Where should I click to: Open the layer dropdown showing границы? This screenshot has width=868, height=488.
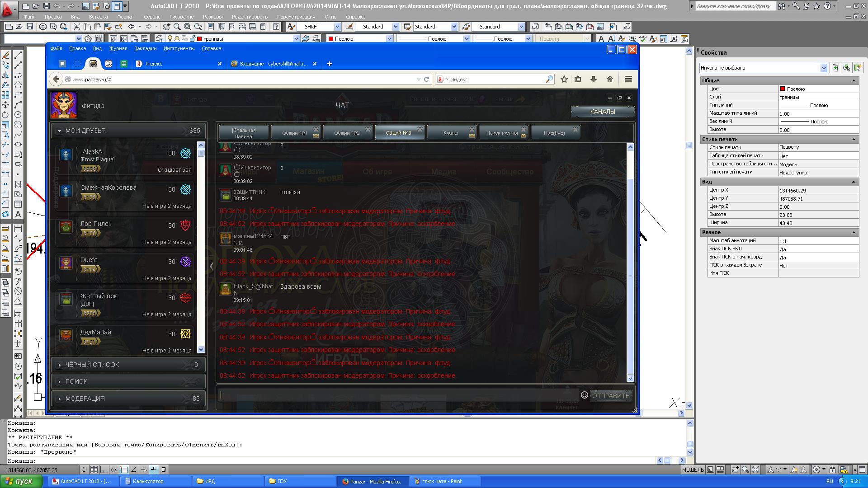296,39
